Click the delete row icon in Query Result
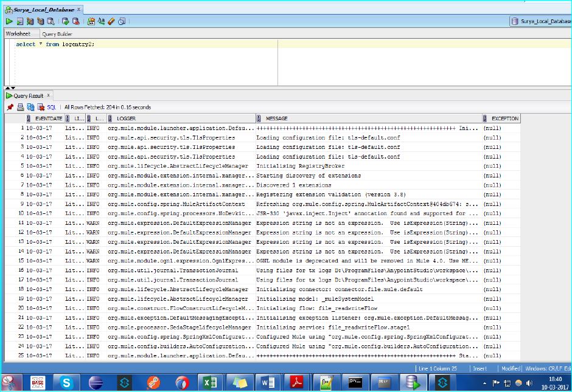572x392 pixels. pyautogui.click(x=41, y=107)
